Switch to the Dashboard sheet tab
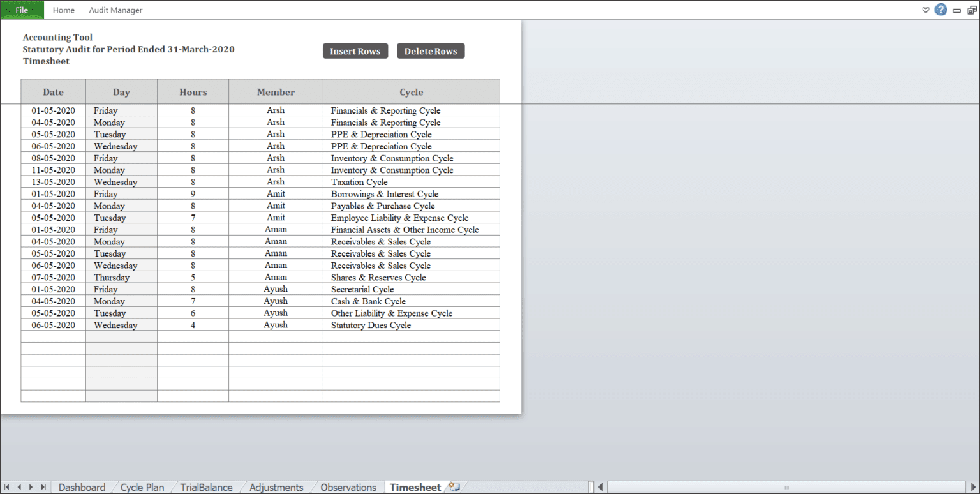The width and height of the screenshot is (980, 494). [82, 487]
